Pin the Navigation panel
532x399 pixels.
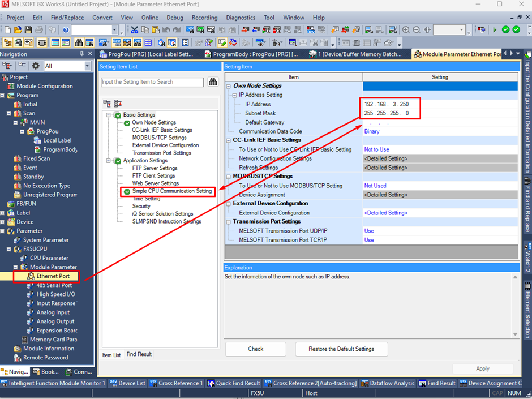81,54
